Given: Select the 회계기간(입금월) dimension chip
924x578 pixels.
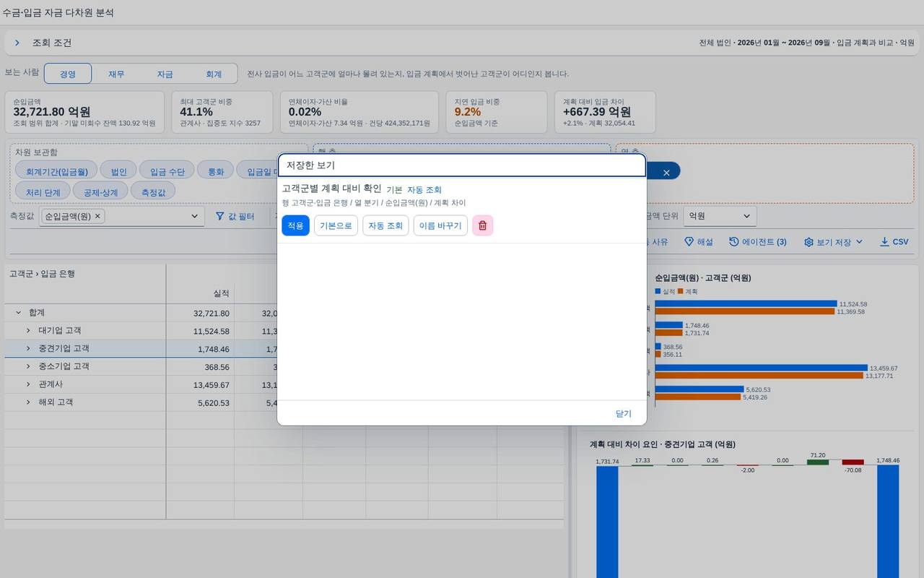Looking at the screenshot, I should [x=56, y=171].
